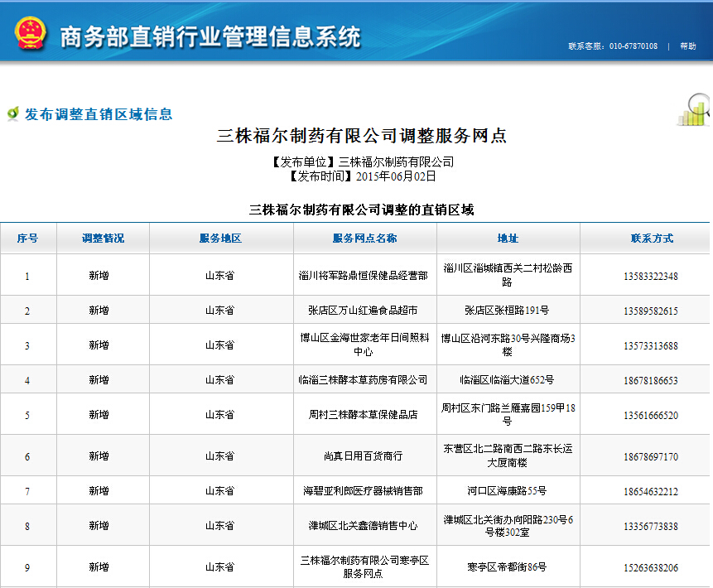Select 淄川将军路鼎恒保健品经营部 in row 1
The image size is (713, 588).
click(x=364, y=276)
